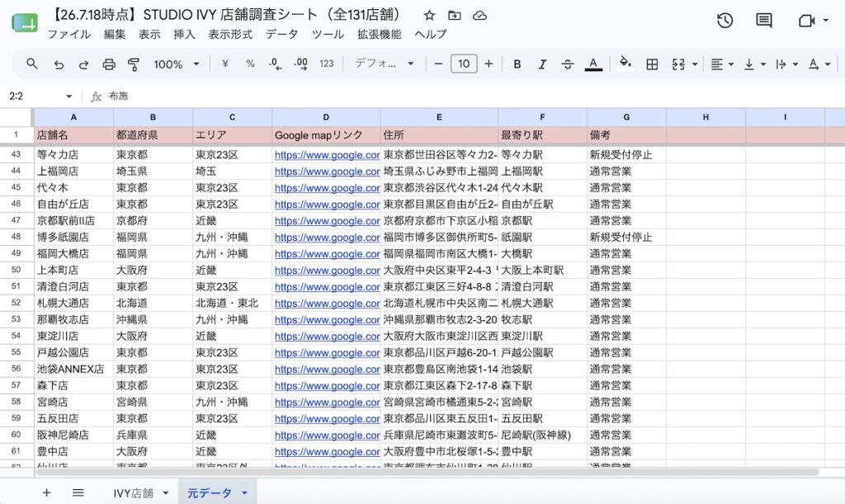Redo the last action
Image resolution: width=845 pixels, height=504 pixels.
(x=83, y=64)
